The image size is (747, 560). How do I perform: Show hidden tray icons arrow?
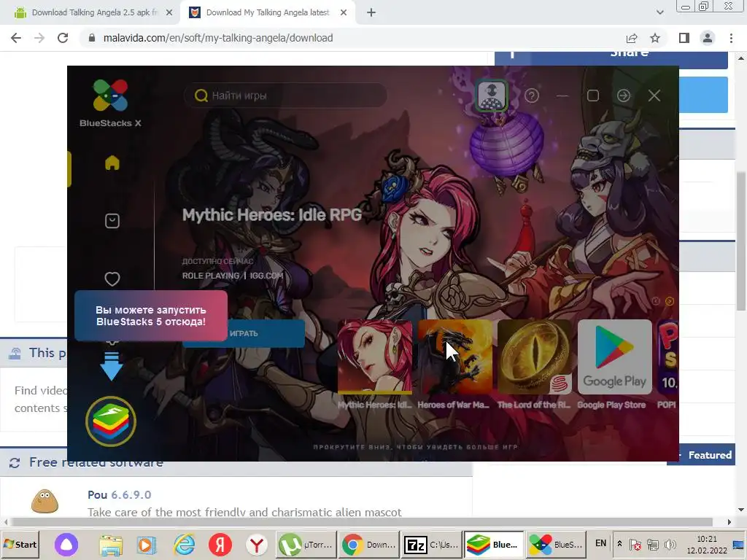point(619,543)
